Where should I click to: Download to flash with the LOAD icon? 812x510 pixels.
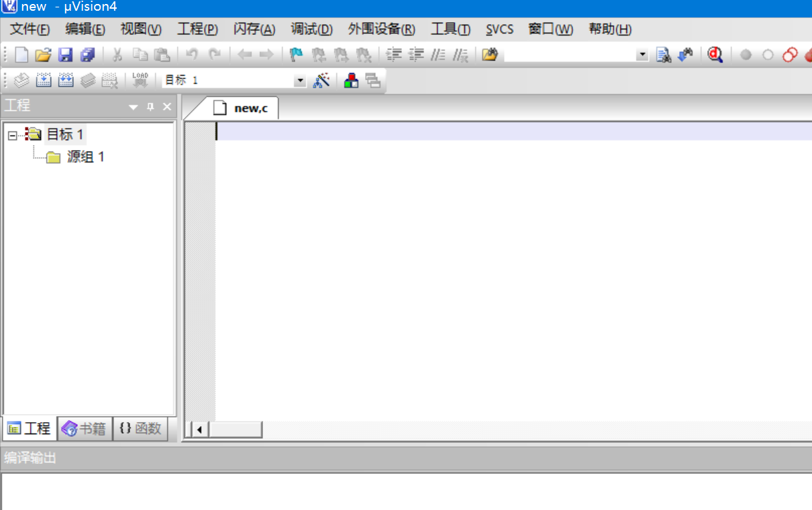(140, 81)
